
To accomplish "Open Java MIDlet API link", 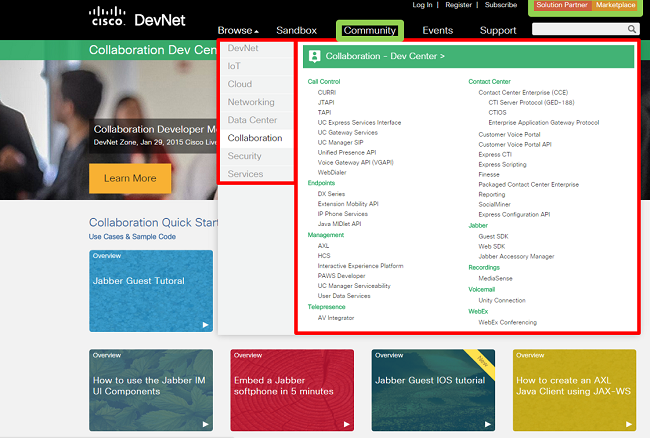I will (x=339, y=224).
